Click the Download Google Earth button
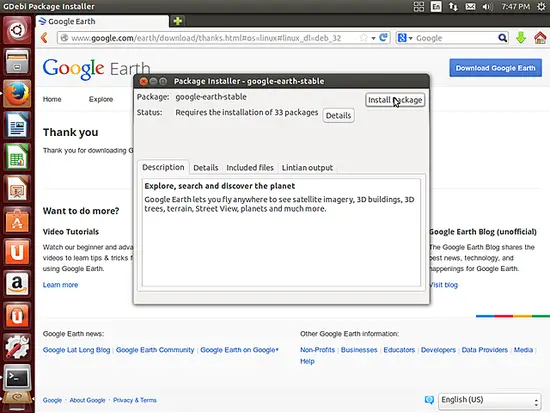550x413 pixels. pyautogui.click(x=495, y=68)
